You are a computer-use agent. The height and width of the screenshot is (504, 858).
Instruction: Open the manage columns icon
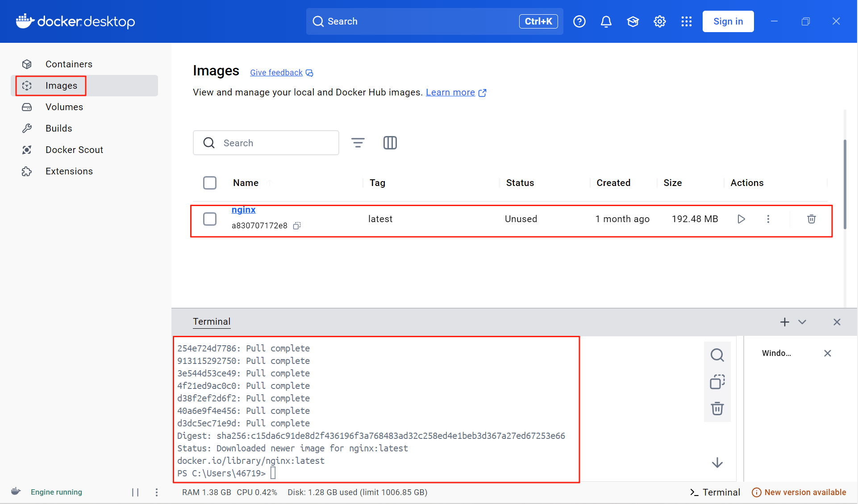(x=390, y=143)
